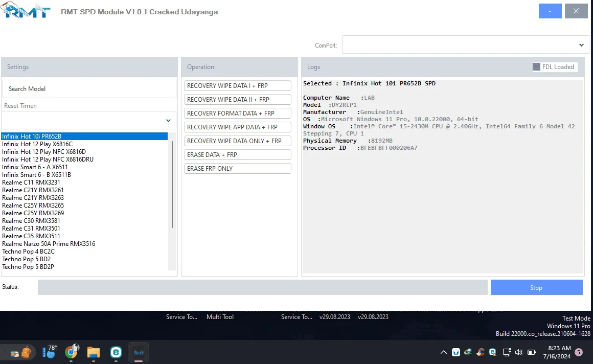Open network status tray icon
The image size is (593, 364).
507,352
